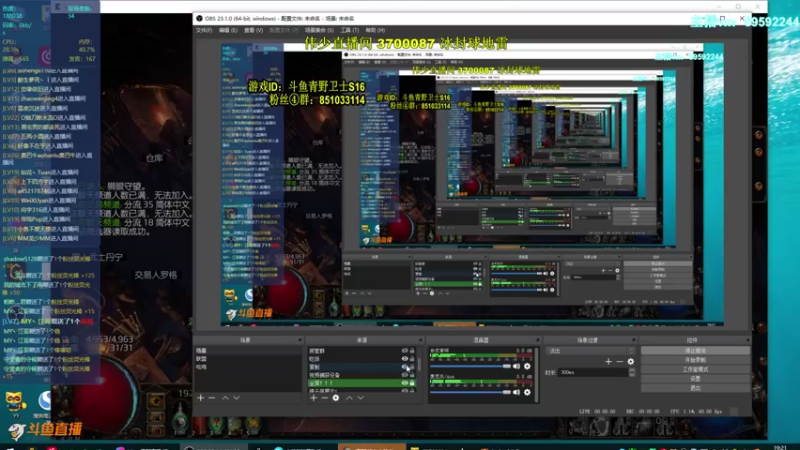Open the 帮助(H) menu
Screen dimensions: 800x450
[375, 31]
